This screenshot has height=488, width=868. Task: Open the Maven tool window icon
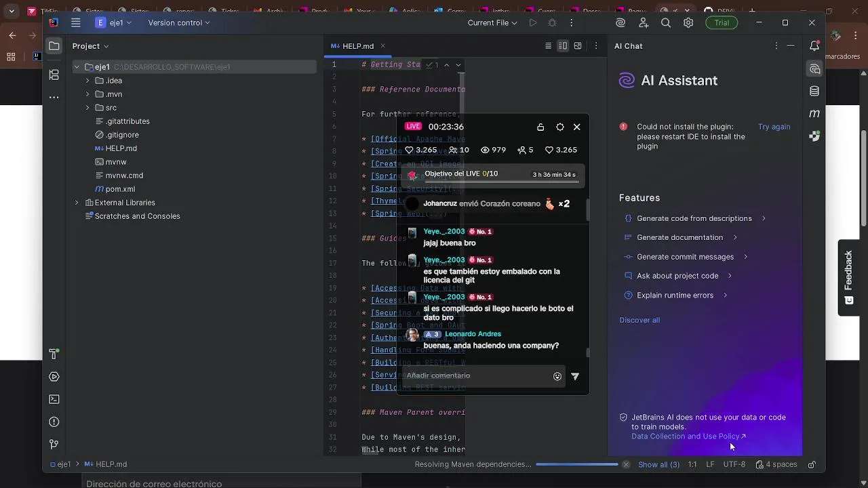pos(814,113)
